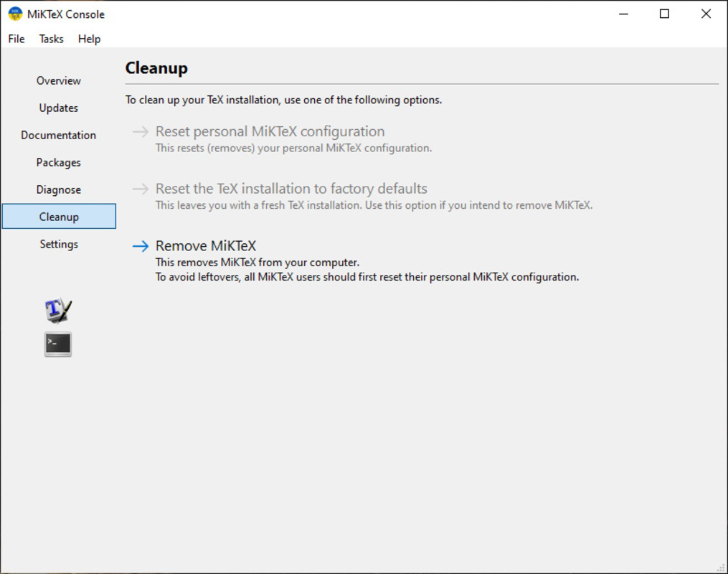The width and height of the screenshot is (728, 574).
Task: Open the Settings page
Action: pyautogui.click(x=59, y=244)
